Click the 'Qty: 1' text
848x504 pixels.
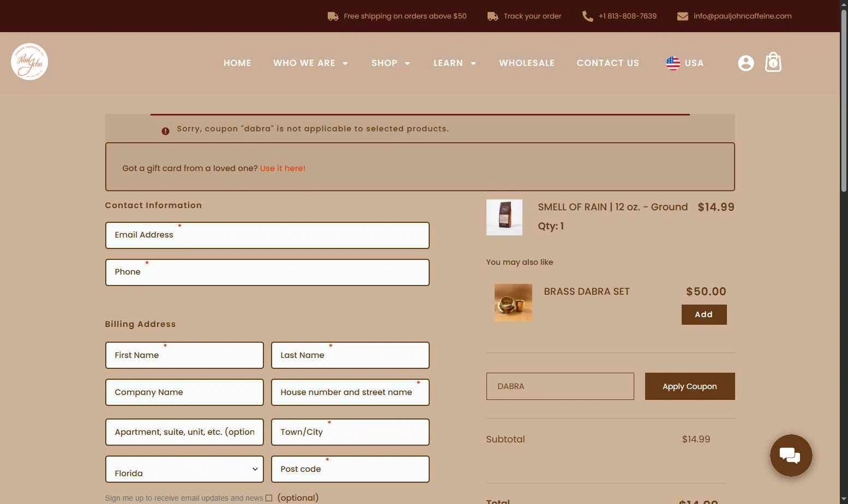551,226
